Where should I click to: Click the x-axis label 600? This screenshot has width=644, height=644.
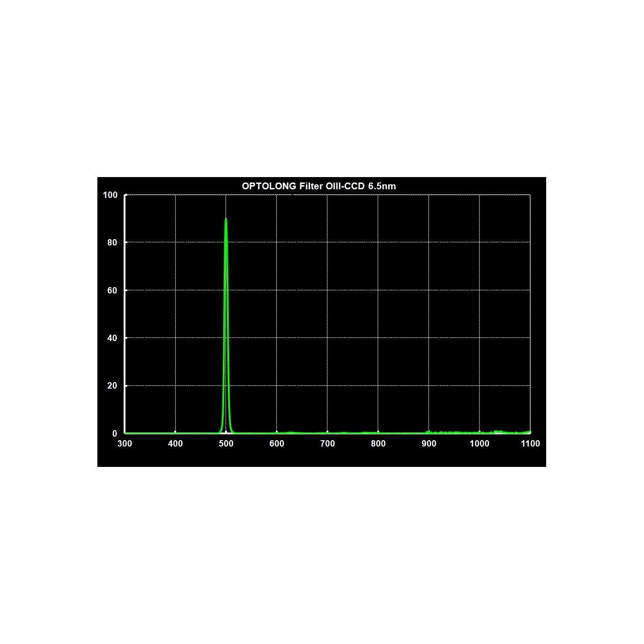click(277, 444)
